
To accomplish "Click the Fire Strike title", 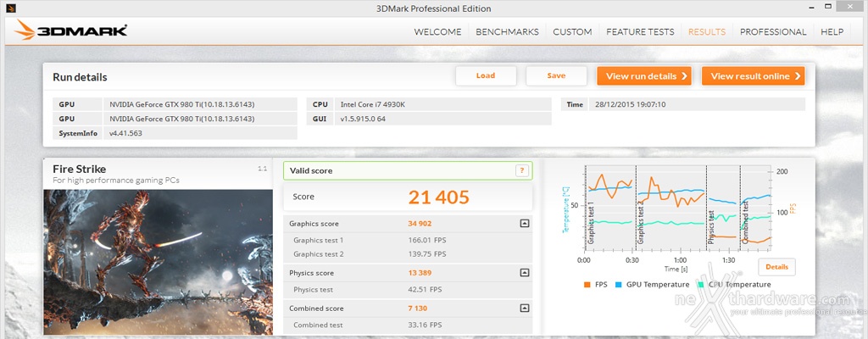I will pos(79,169).
